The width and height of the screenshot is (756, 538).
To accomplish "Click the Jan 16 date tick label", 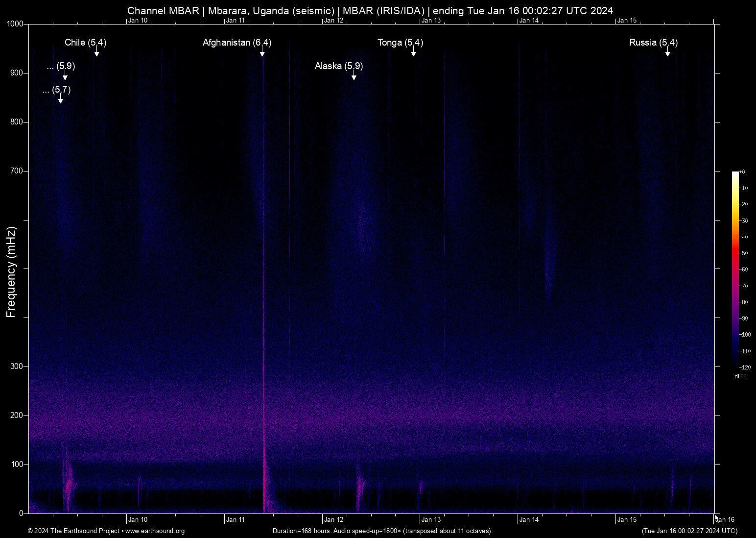I will [x=725, y=520].
